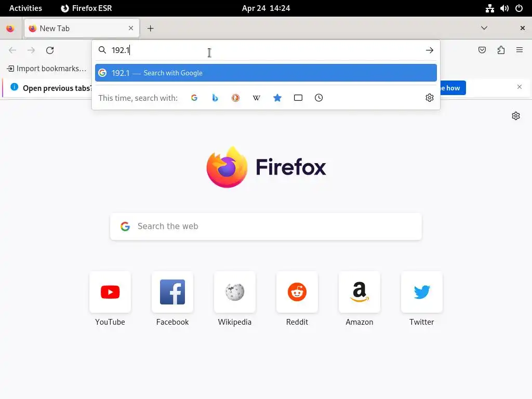
Task: Open Save to Pocket icon
Action: pos(482,50)
